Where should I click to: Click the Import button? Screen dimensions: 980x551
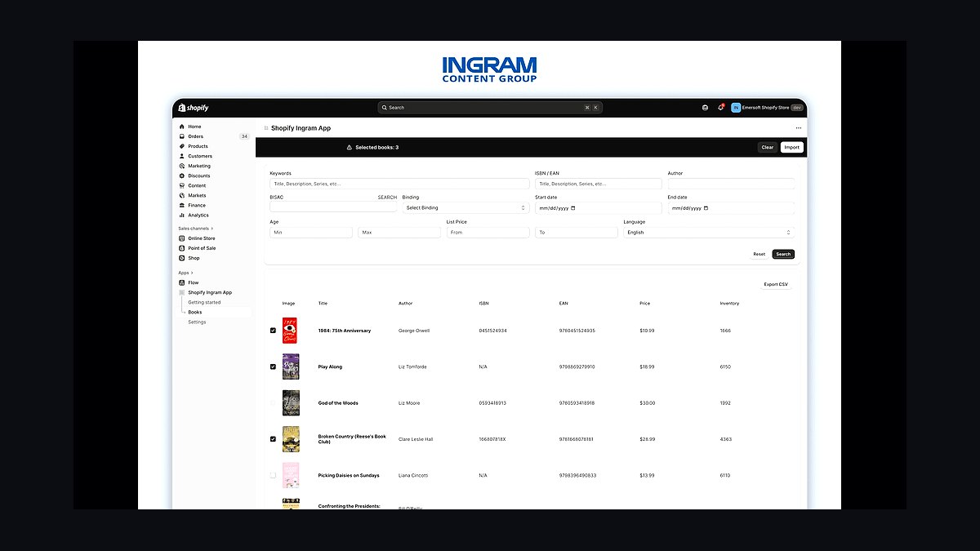click(792, 148)
